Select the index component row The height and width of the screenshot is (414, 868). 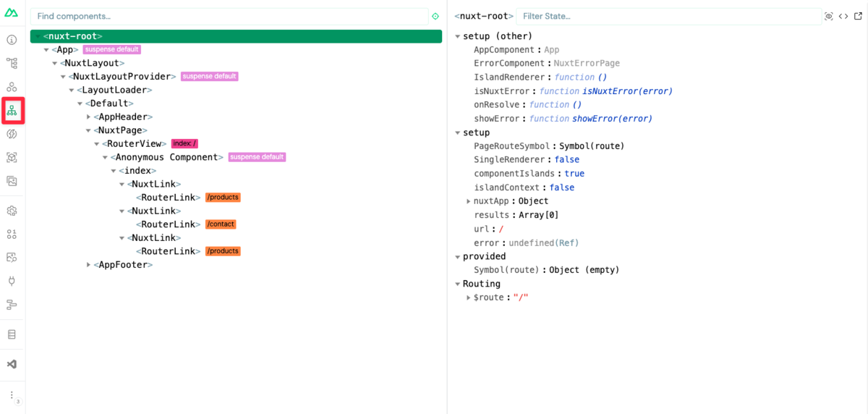pos(236,171)
